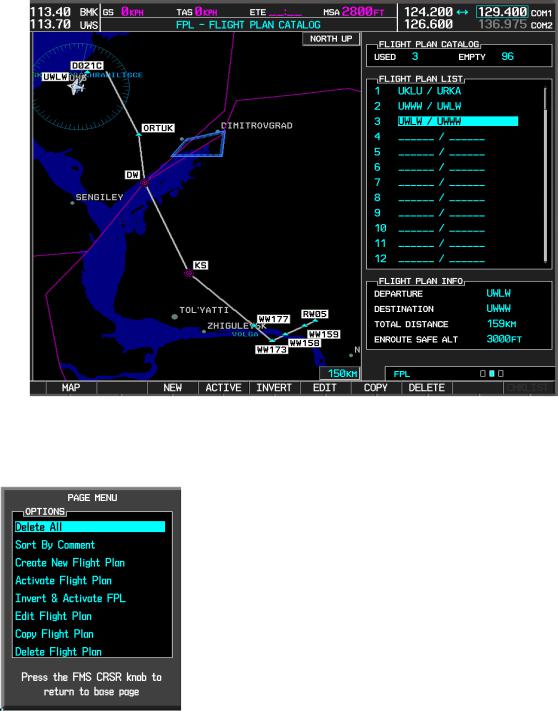Choose Invert & Activate FPL option
Screen dimensions: 558x711
pyautogui.click(x=70, y=598)
